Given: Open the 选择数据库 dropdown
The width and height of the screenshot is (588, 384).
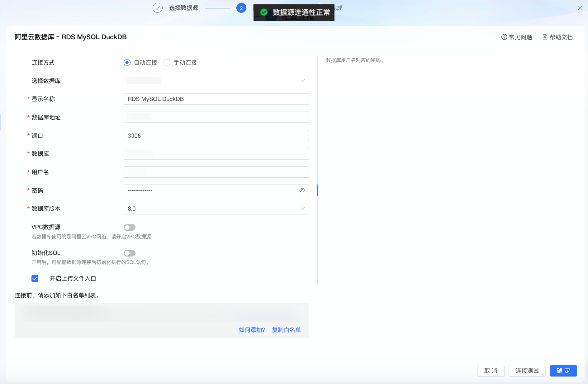Looking at the screenshot, I should click(x=216, y=81).
